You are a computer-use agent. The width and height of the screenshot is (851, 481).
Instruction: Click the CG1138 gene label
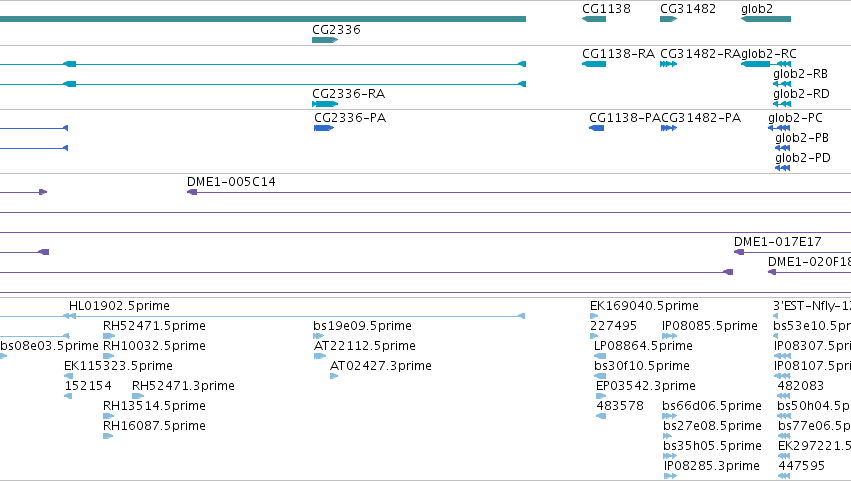[606, 9]
